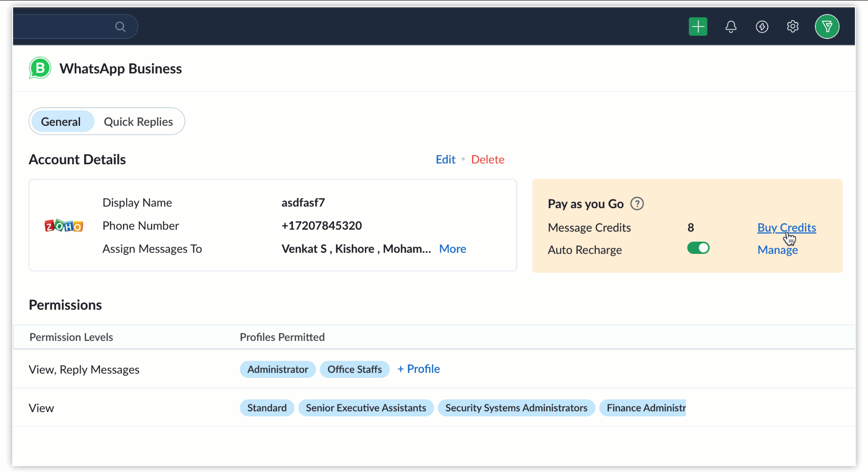Image resolution: width=868 pixels, height=472 pixels.
Task: Click the Security Systems Administrators tag
Action: click(x=516, y=408)
